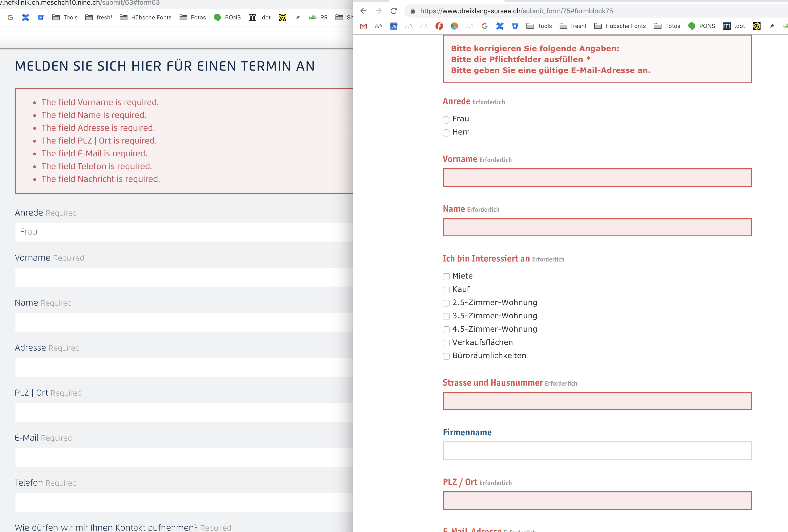The height and width of the screenshot is (532, 788).
Task: Select the Frau radio button
Action: [446, 120]
